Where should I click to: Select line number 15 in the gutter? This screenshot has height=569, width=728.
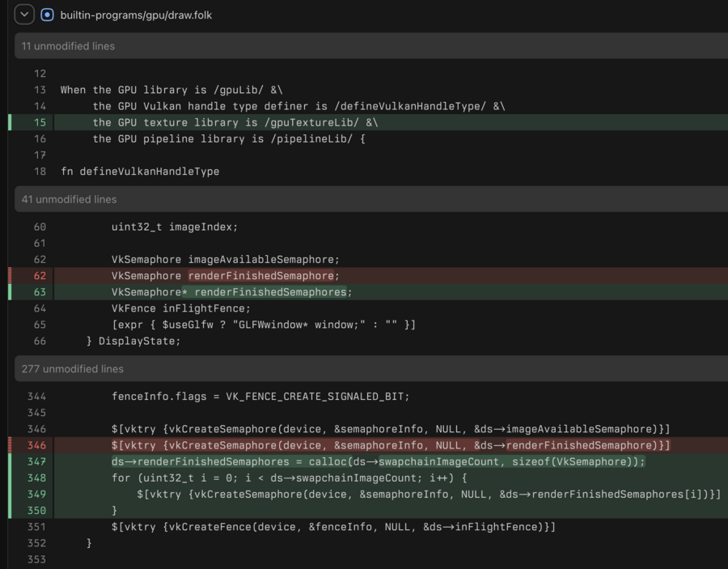[40, 122]
